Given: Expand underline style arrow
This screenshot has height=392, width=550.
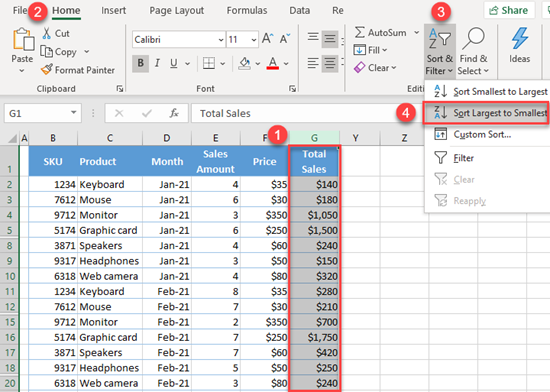Looking at the screenshot, I should tap(188, 64).
